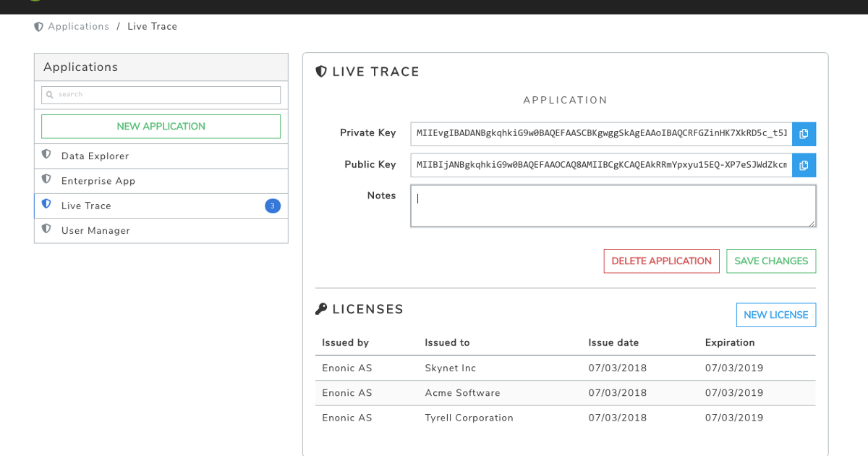Click the LICENSES heading text
This screenshot has width=868, height=456.
[x=368, y=310]
